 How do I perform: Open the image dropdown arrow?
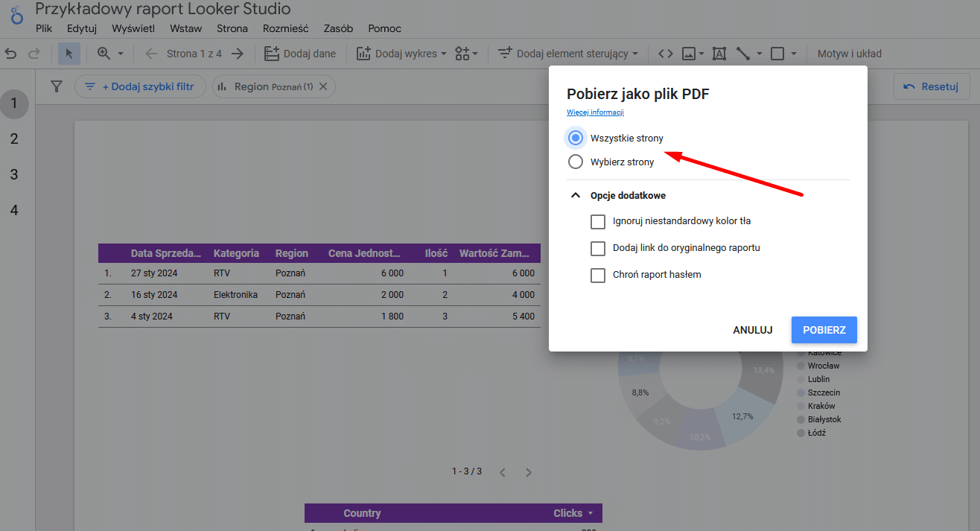click(702, 54)
